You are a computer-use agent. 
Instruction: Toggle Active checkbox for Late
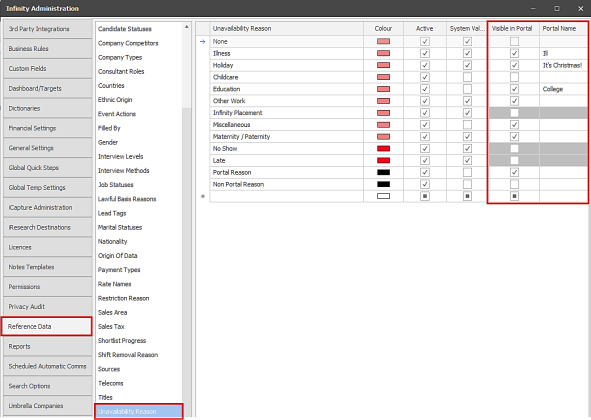pyautogui.click(x=425, y=161)
